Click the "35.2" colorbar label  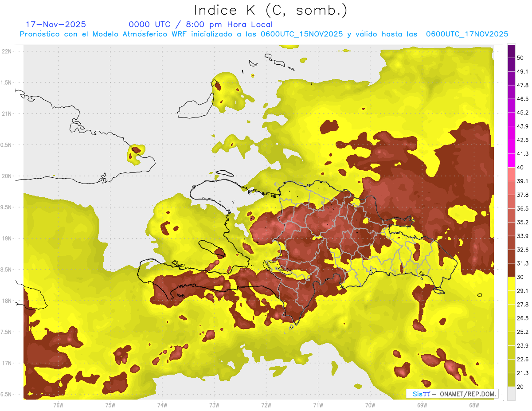[523, 222]
